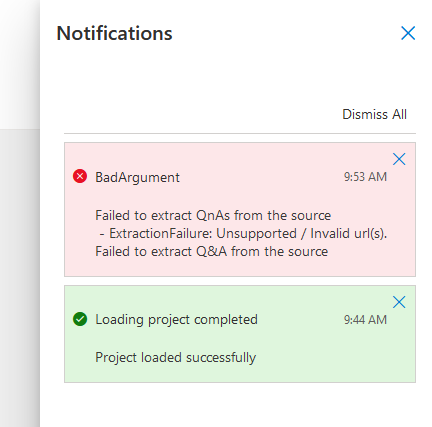Click the red error icon
The width and height of the screenshot is (432, 427).
[x=80, y=176]
